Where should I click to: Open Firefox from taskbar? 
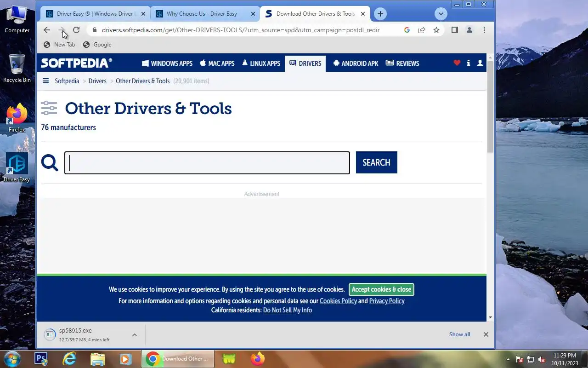click(x=258, y=359)
